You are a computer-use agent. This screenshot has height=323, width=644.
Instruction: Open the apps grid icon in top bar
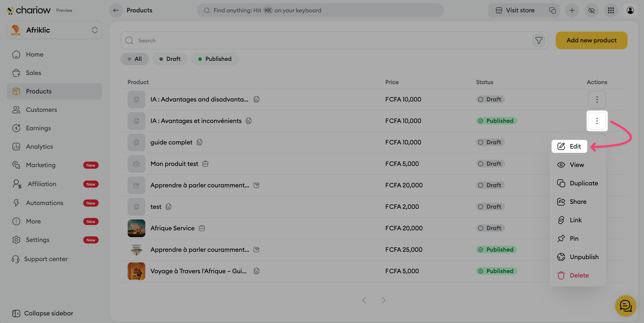coord(611,10)
